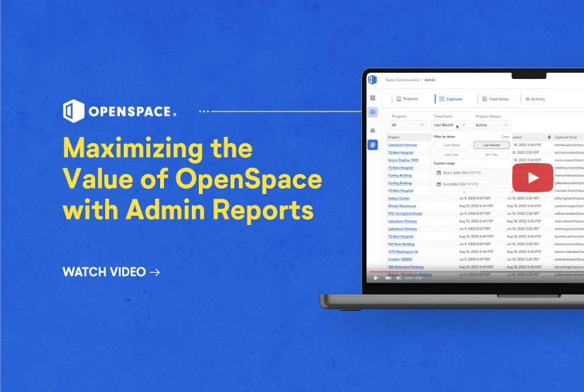Select the Last Month filter option
This screenshot has height=392, width=584.
tap(491, 145)
